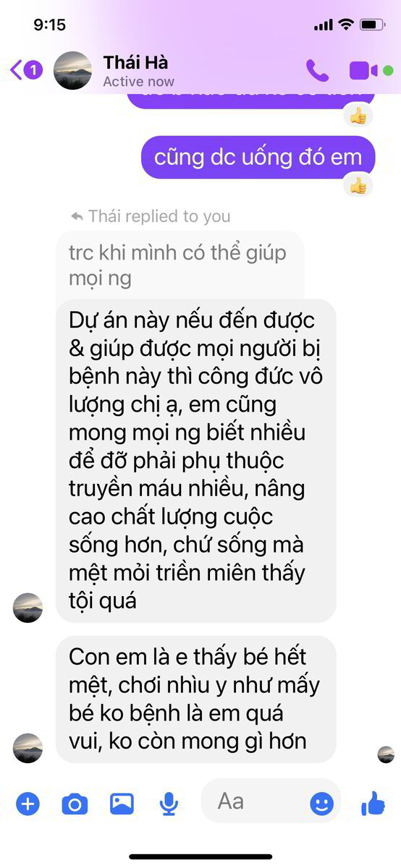Image resolution: width=401 pixels, height=868 pixels.
Task: Send a thumbs-up like
Action: (x=373, y=803)
